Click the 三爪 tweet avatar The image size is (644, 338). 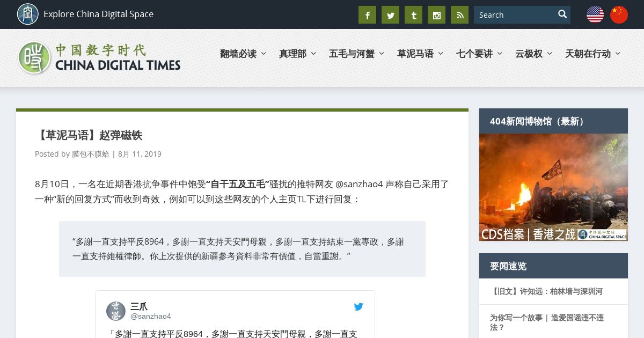tap(116, 311)
